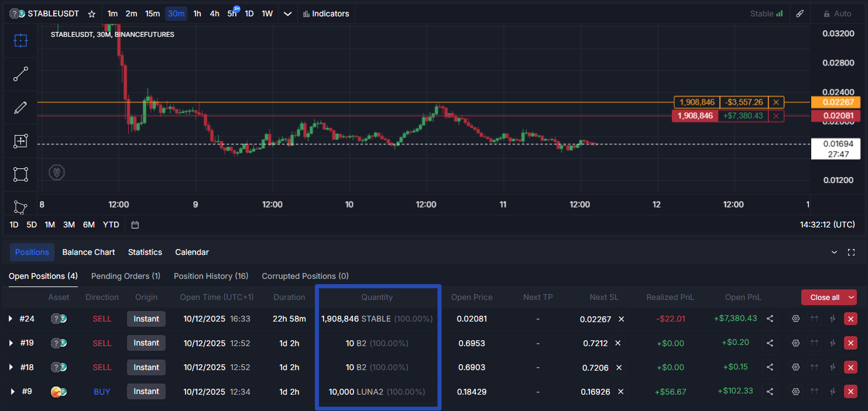Expand position #18 row
Screen dimensions: 868x411
[11, 367]
